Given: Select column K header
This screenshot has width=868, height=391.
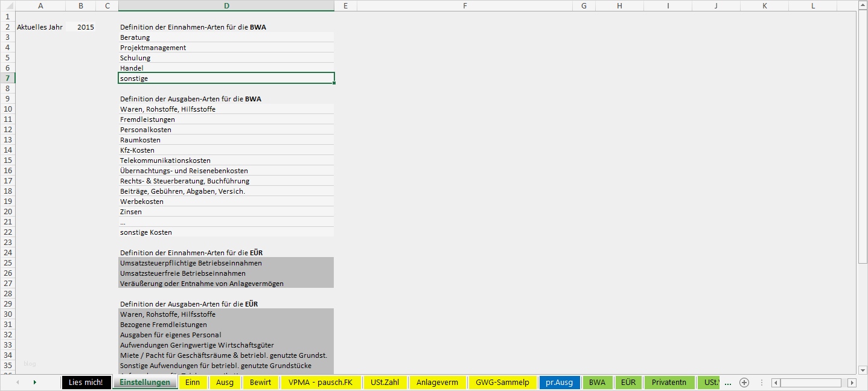Looking at the screenshot, I should pos(764,5).
